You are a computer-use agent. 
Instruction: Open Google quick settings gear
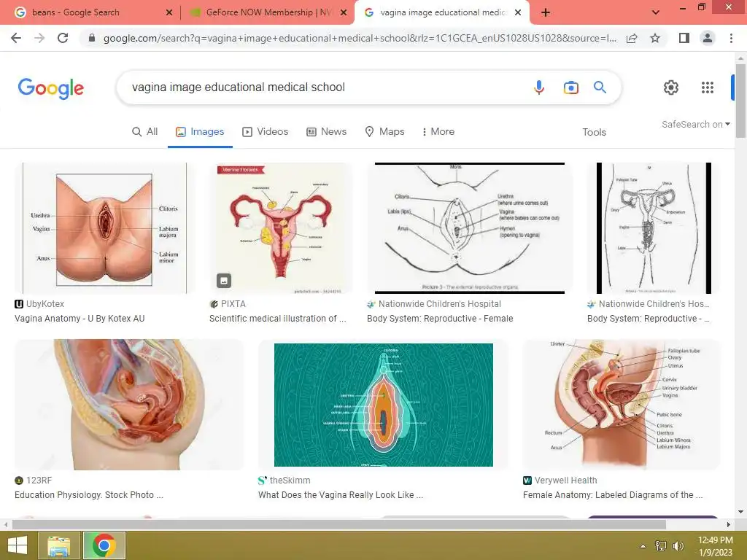tap(671, 87)
